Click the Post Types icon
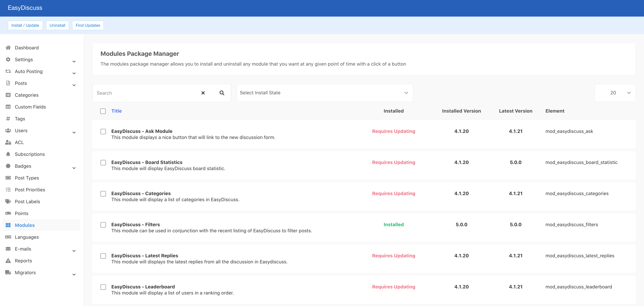The height and width of the screenshot is (306, 644). click(8, 178)
